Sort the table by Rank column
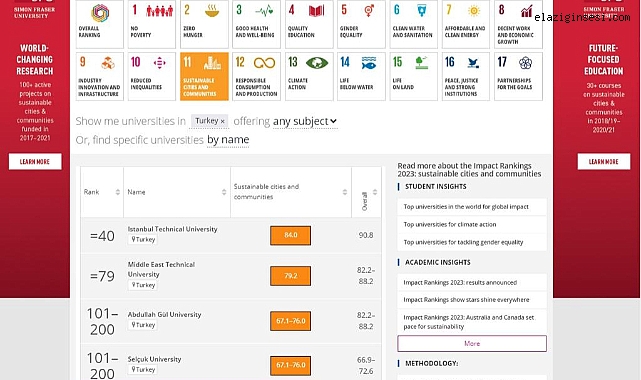 (118, 192)
